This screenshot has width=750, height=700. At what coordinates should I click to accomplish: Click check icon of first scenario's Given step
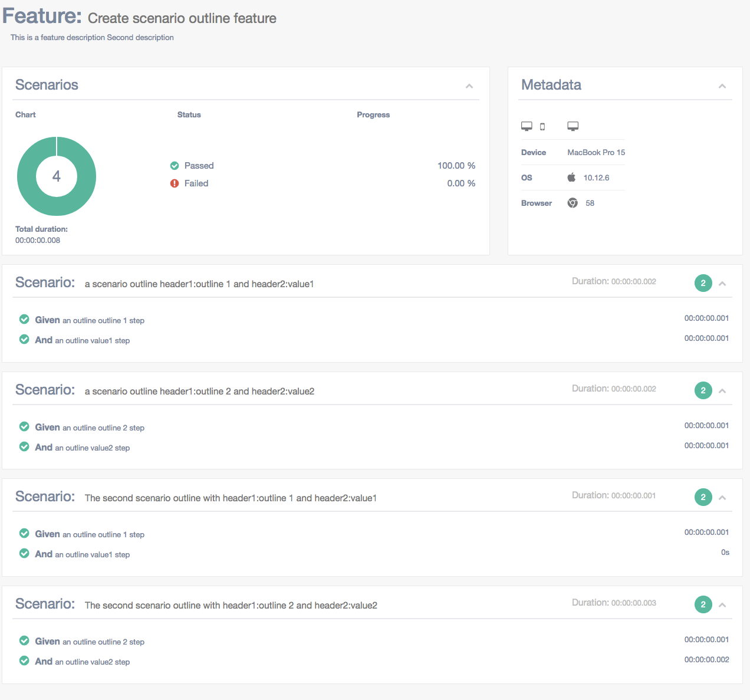point(24,319)
